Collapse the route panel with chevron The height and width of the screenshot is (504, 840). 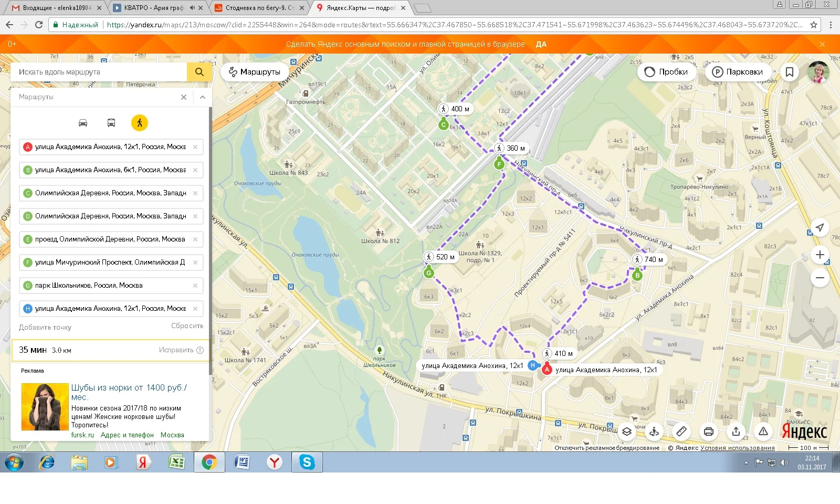click(203, 97)
